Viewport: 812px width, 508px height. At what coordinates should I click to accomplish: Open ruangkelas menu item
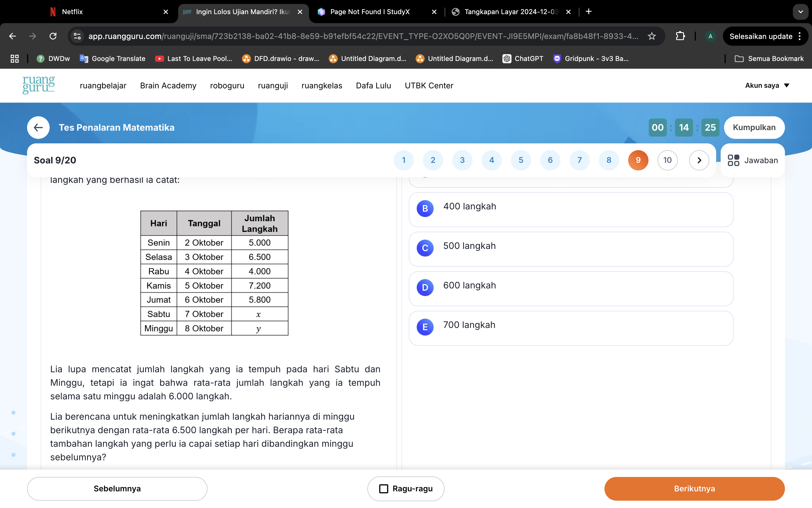tap(322, 85)
